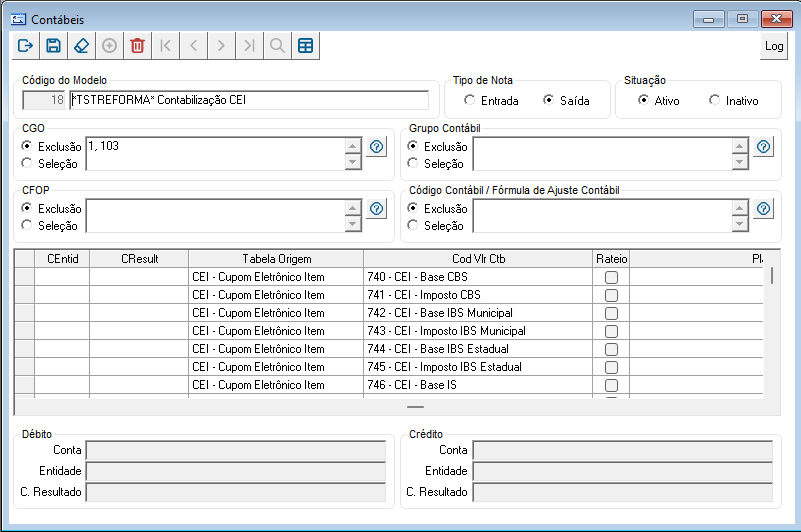The width and height of the screenshot is (801, 532).
Task: Save the record with the floppy icon
Action: pyautogui.click(x=54, y=46)
